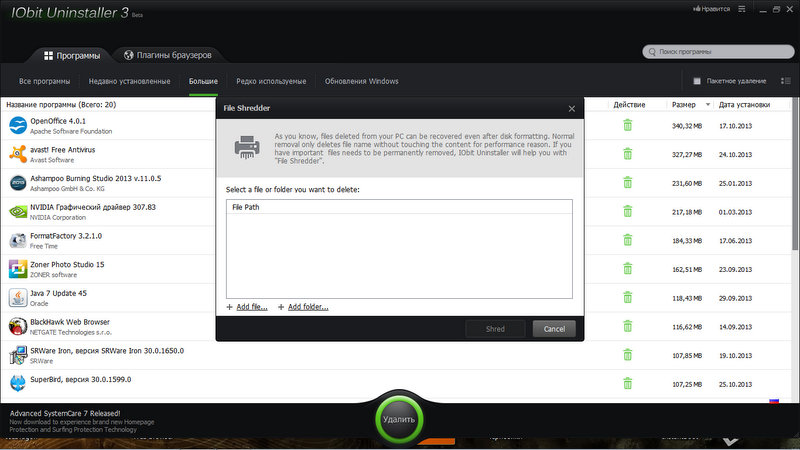Screen dimensions: 800x450
Task: Open the Плагины браузеров tab
Action: pyautogui.click(x=168, y=55)
